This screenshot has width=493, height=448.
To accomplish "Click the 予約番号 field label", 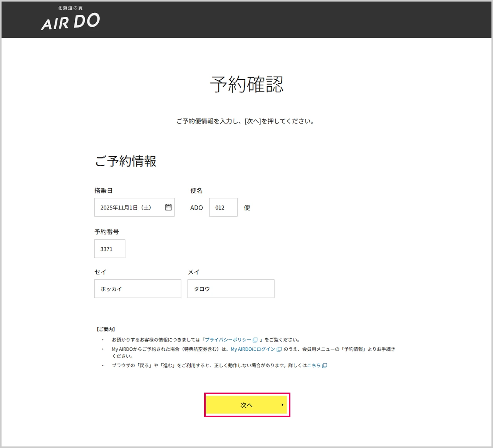I will pyautogui.click(x=107, y=232).
